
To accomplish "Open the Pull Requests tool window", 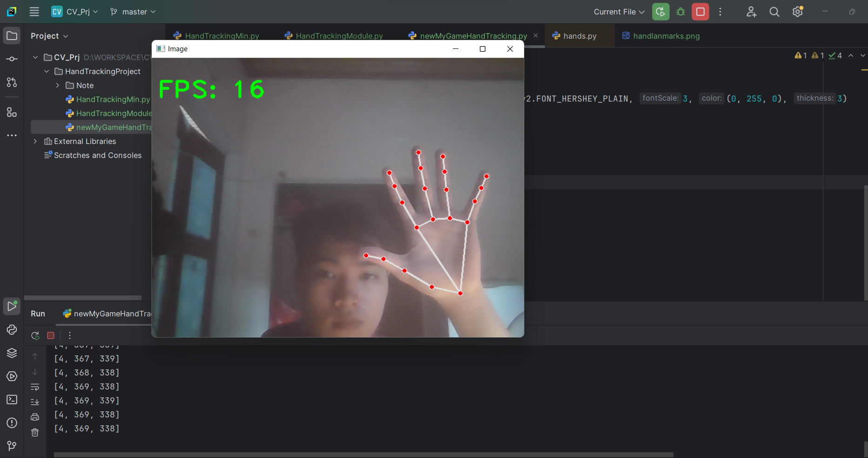I will coord(12,82).
